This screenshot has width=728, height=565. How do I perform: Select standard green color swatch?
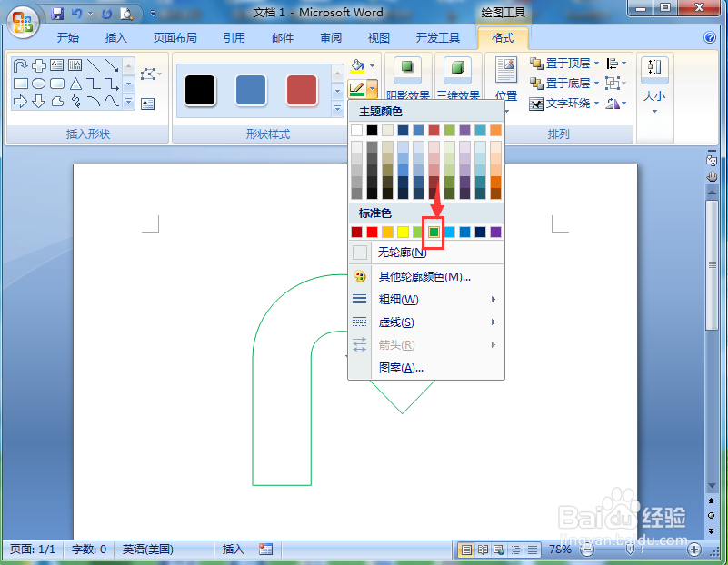click(x=434, y=232)
